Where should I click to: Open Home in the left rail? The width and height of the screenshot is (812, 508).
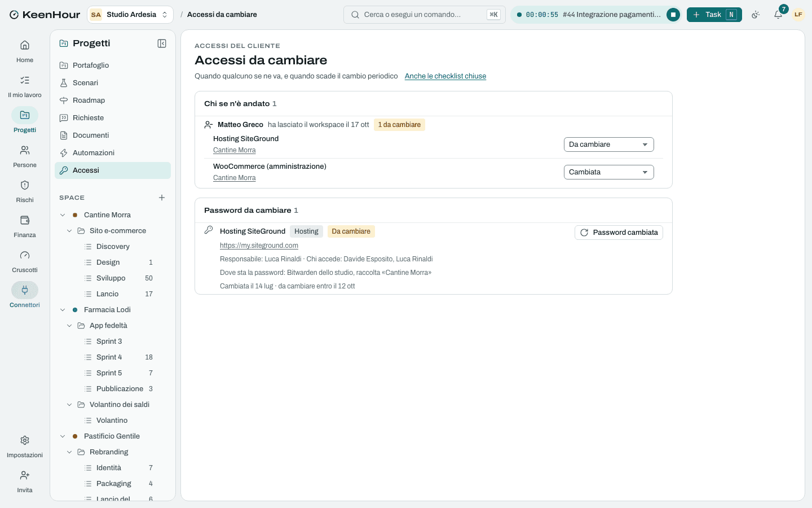(x=25, y=51)
